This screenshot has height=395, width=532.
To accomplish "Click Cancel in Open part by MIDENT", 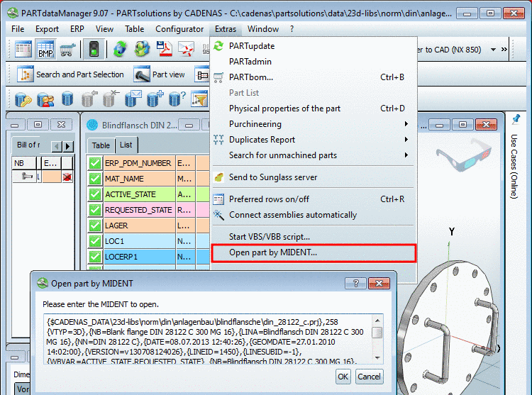I will pyautogui.click(x=369, y=377).
